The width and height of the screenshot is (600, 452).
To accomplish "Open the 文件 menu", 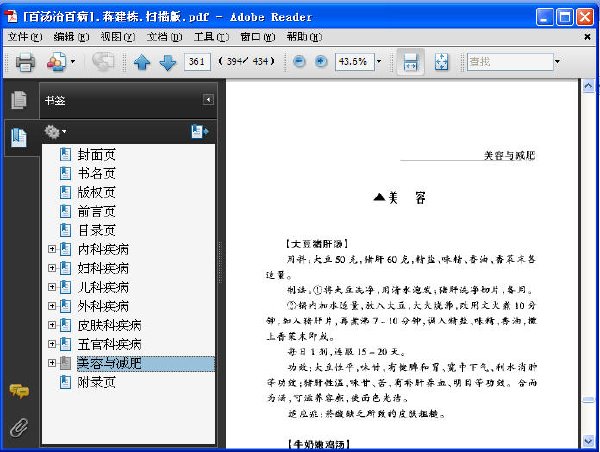I will point(25,37).
